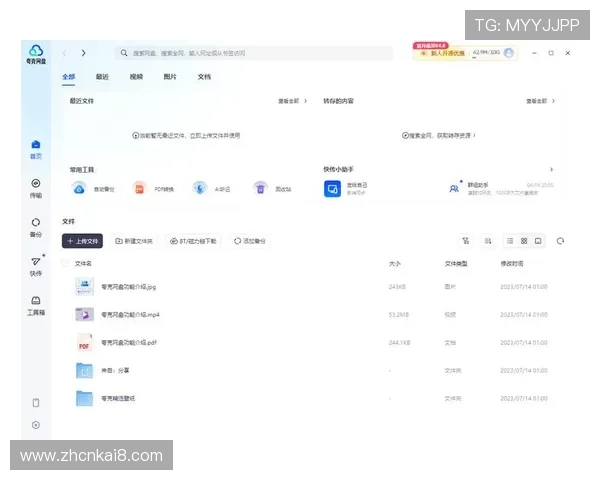600x480 pixels.
Task: Open the group assistant people icon
Action: [454, 189]
